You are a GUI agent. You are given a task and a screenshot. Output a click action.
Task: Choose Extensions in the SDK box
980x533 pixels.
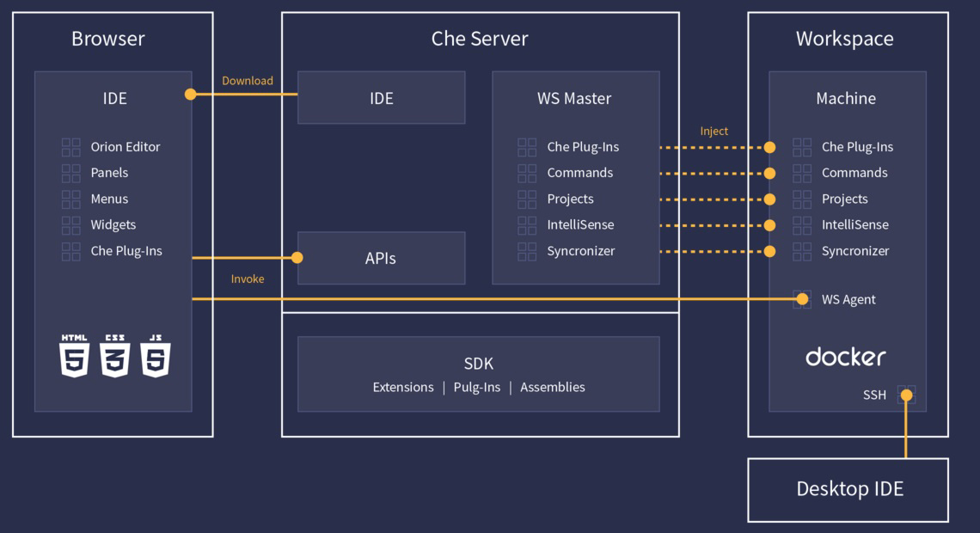pyautogui.click(x=403, y=388)
